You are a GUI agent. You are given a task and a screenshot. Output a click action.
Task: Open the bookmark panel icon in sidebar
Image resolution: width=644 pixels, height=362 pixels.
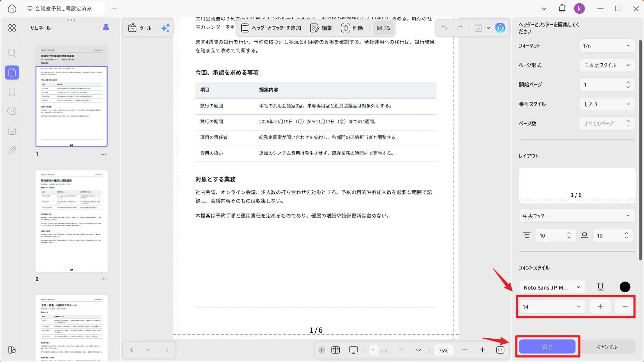click(x=12, y=92)
